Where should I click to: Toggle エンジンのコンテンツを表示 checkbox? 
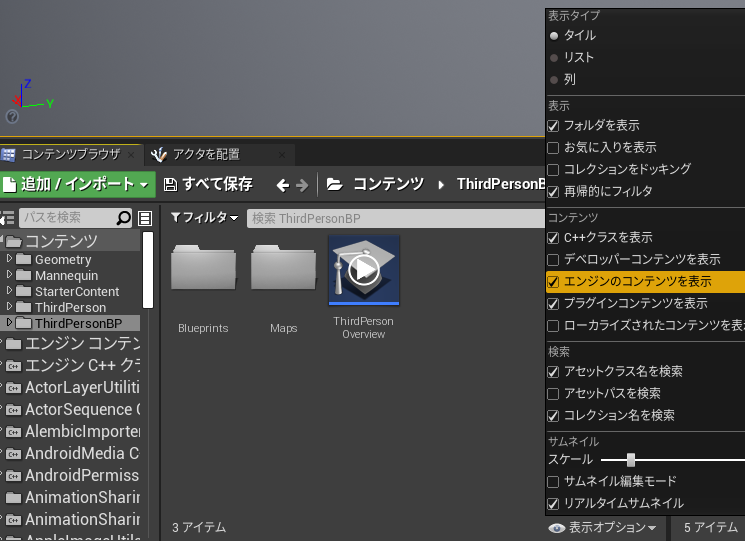553,282
